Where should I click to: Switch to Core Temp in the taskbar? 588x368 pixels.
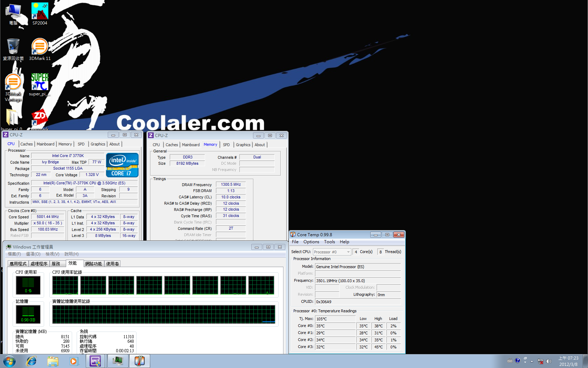pos(140,361)
